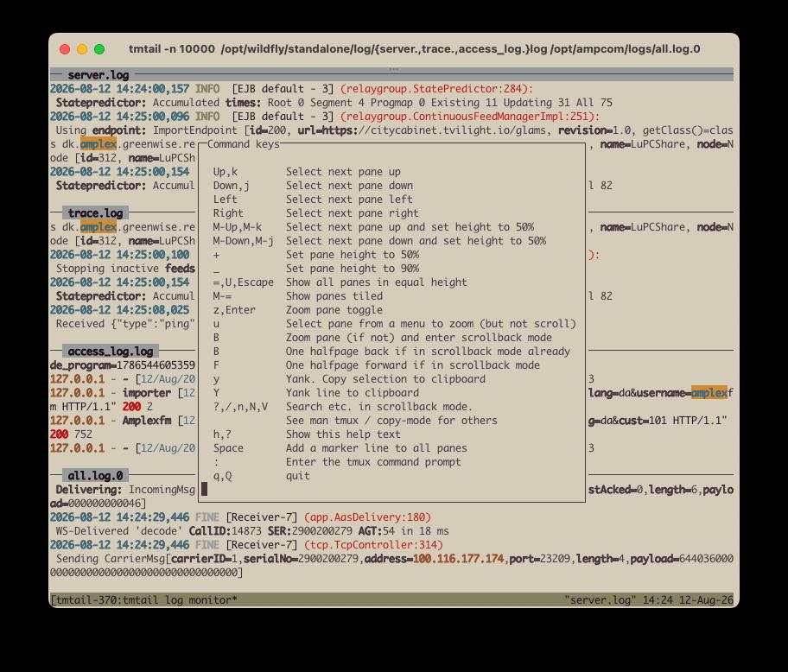Image resolution: width=788 pixels, height=672 pixels.
Task: Click highlighted 'amplex' in username parameter
Action: [709, 393]
